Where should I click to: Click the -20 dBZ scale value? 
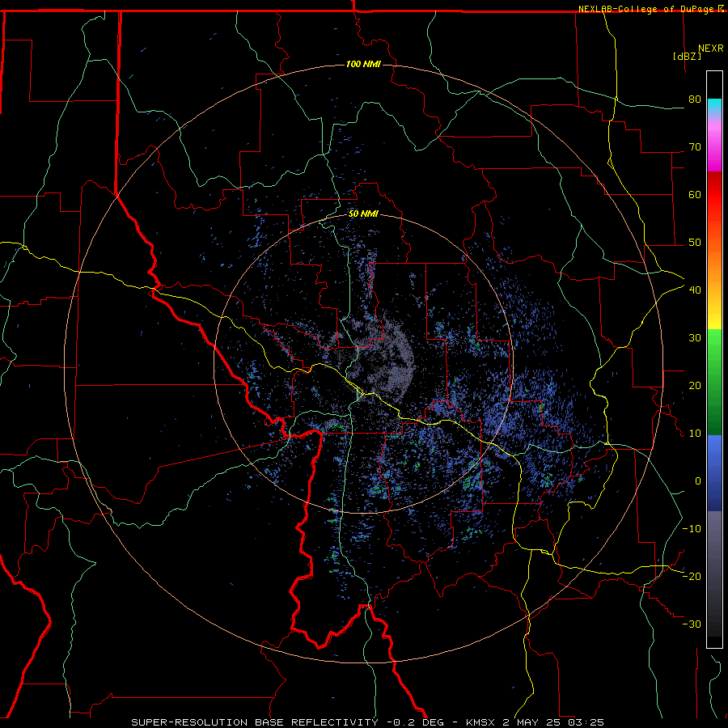click(x=692, y=577)
